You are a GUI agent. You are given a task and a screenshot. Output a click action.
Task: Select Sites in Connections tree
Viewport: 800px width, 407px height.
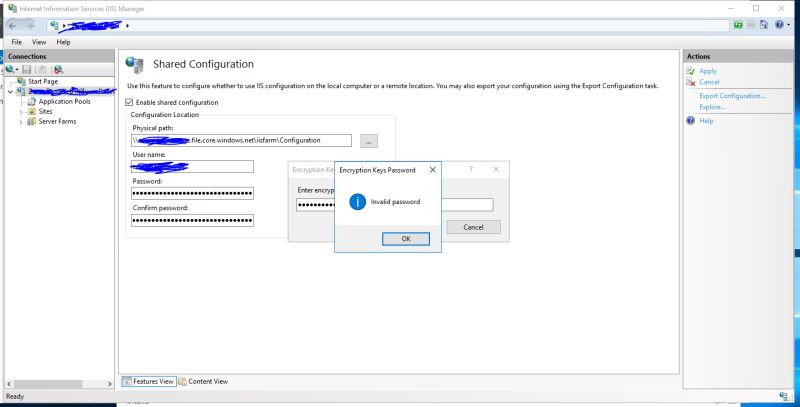tap(45, 111)
